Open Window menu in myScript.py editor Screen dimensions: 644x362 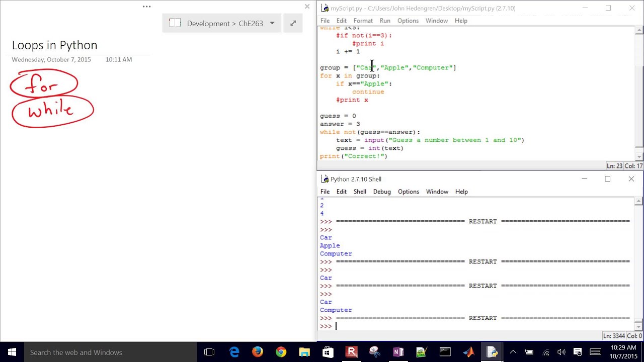point(437,21)
